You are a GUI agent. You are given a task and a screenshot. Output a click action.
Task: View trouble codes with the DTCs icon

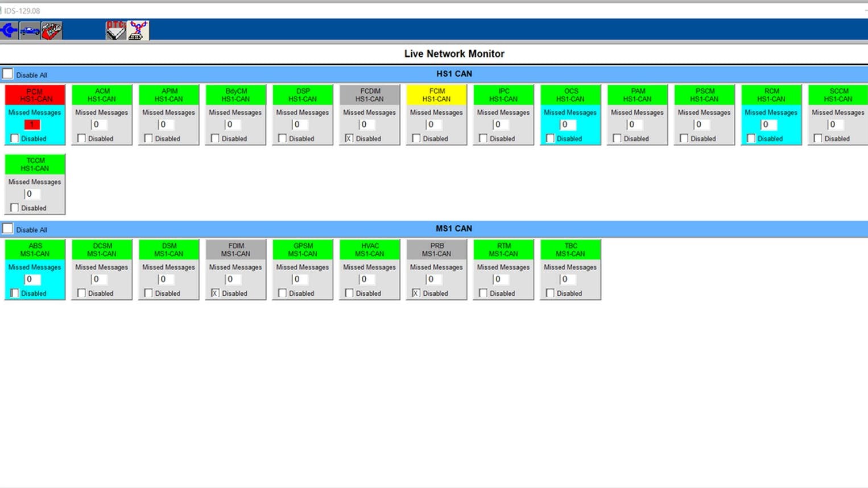pos(115,30)
